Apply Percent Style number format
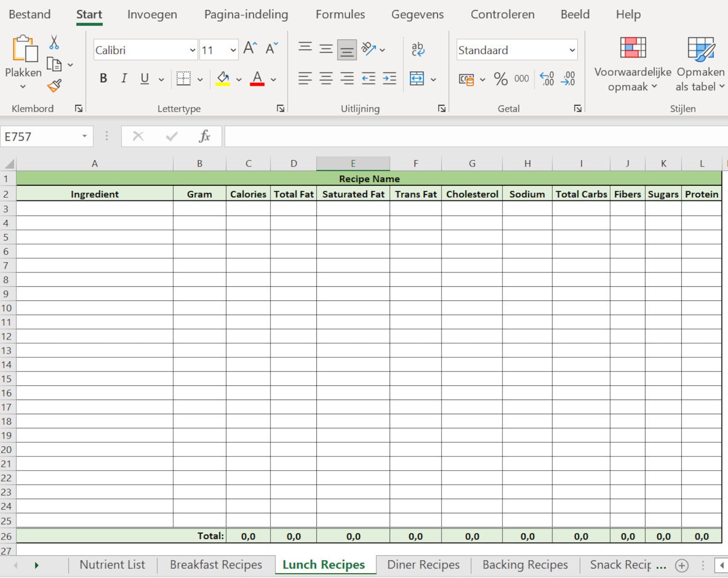 pos(501,79)
